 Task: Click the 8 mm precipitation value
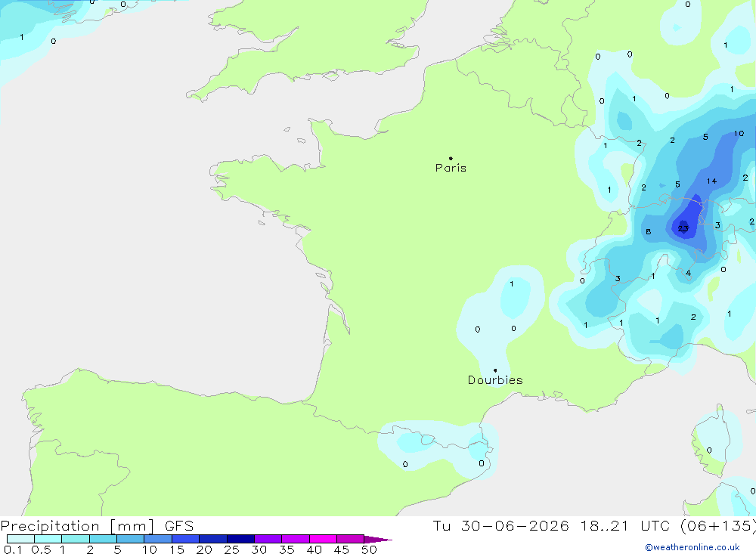(649, 232)
